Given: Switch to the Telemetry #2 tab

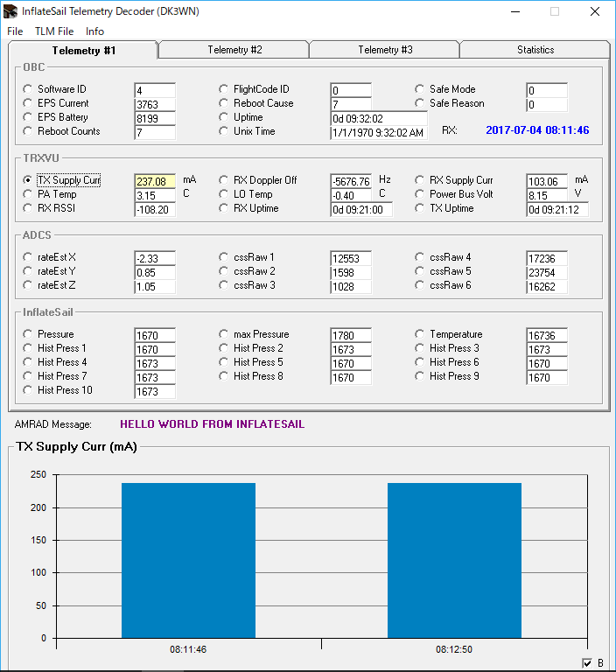Looking at the screenshot, I should tap(234, 50).
